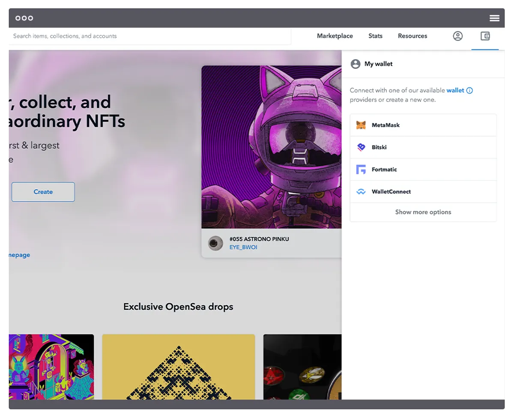Click the partially visible homepage link

tap(19, 255)
